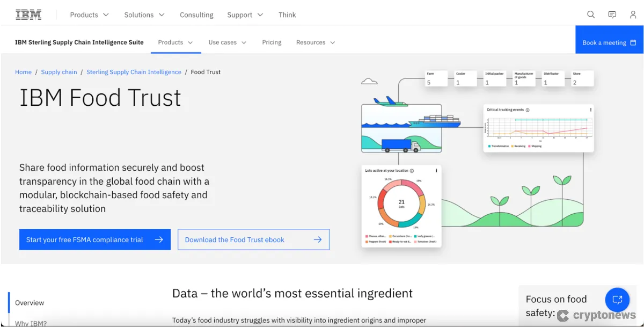Expand the Products dropdown in the suite navigation
Viewport: 644px width, 327px height.
175,42
